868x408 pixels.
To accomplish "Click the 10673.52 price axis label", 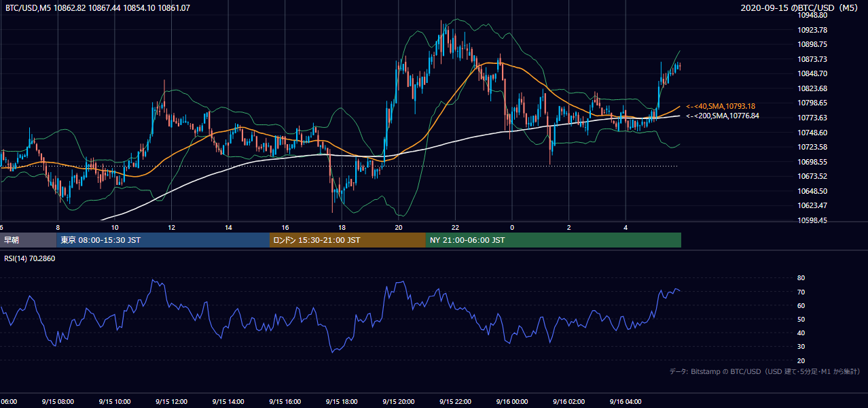I will point(813,176).
